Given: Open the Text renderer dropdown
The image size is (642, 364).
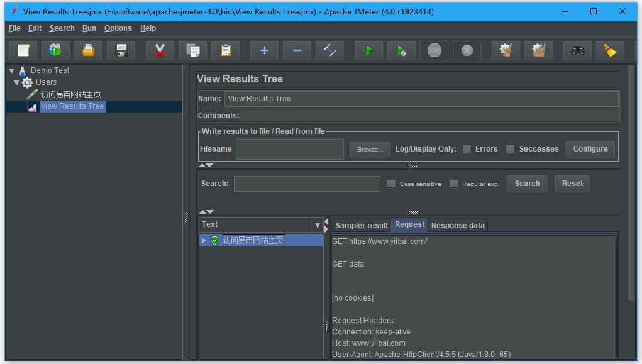Looking at the screenshot, I should click(x=317, y=225).
